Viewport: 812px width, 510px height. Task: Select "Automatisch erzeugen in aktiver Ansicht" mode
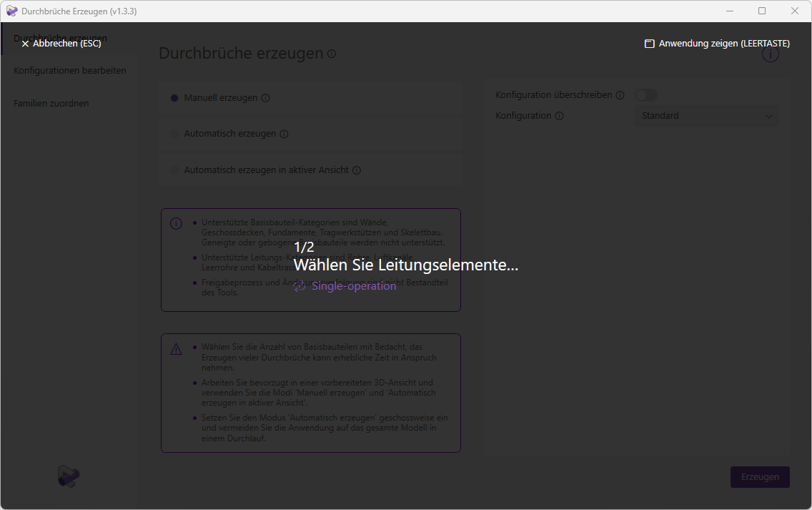pyautogui.click(x=174, y=170)
